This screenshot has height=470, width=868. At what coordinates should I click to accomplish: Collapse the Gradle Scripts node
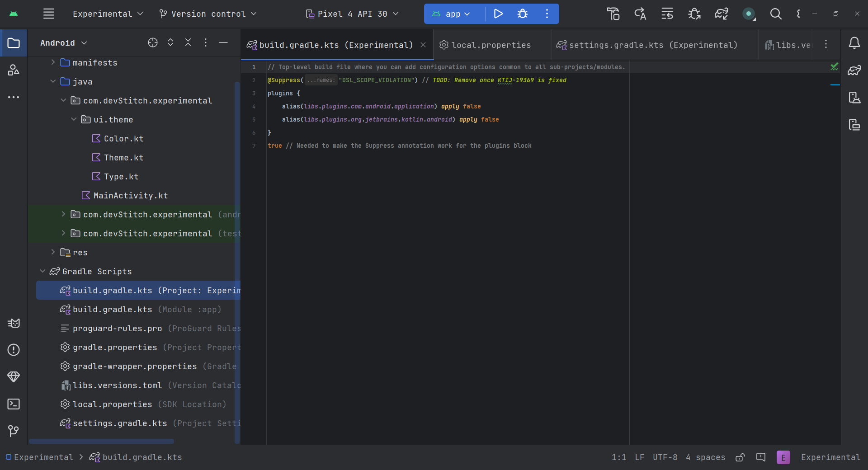click(x=42, y=271)
